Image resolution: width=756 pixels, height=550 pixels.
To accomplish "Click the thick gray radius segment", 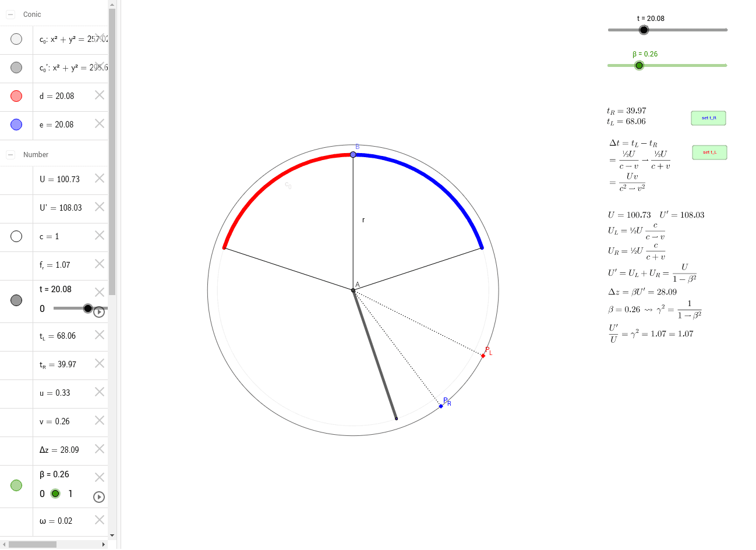I will pos(375,354).
